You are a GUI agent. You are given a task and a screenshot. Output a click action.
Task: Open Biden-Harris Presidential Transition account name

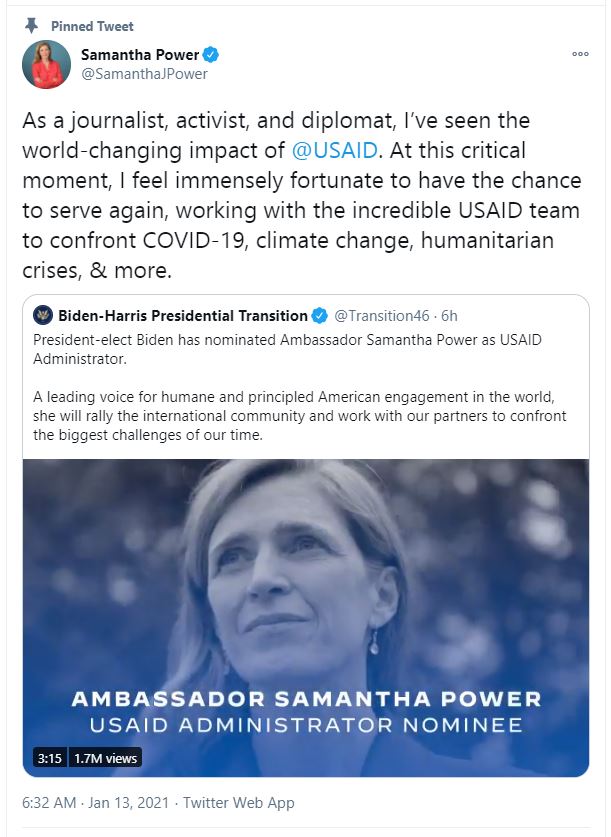click(182, 316)
